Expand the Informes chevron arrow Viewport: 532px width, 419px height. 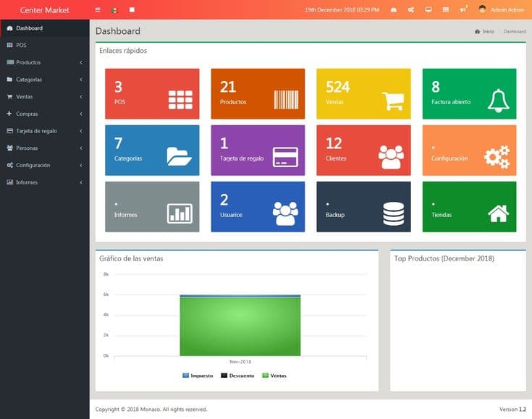[x=81, y=182]
